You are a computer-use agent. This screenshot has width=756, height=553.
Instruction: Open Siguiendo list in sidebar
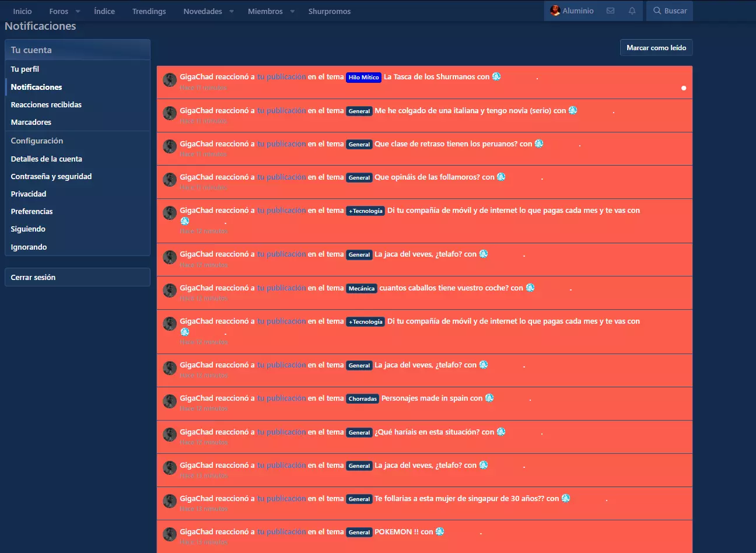tap(78, 229)
